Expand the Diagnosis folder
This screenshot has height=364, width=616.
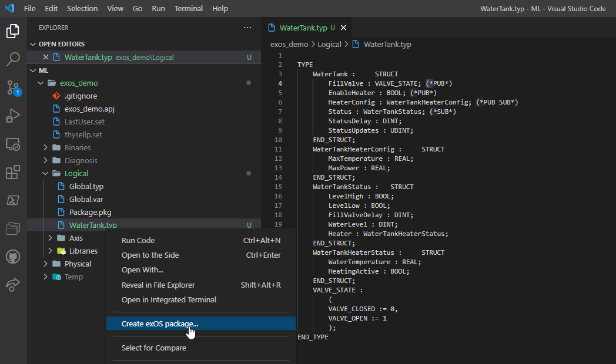click(45, 160)
